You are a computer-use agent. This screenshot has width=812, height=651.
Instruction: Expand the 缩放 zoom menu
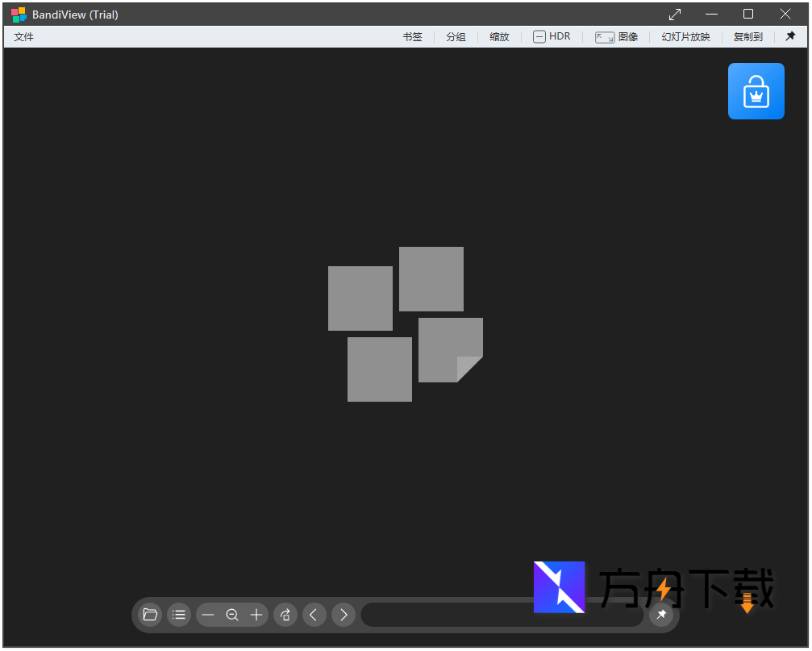(x=499, y=36)
